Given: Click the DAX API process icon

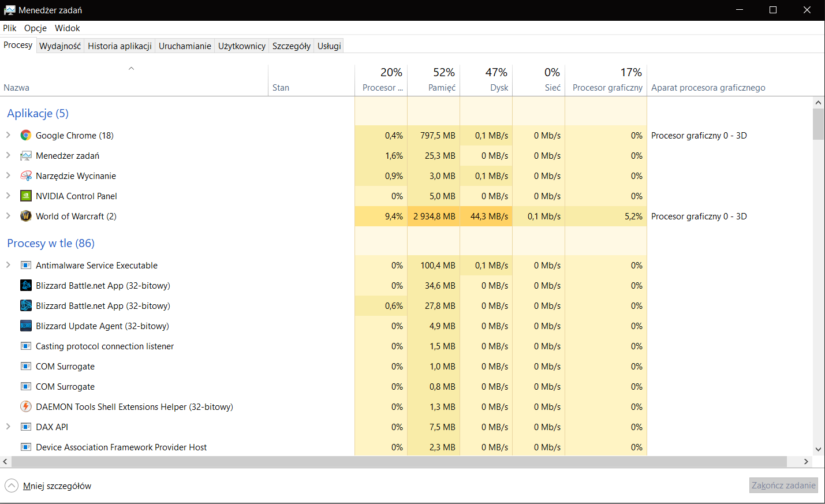Looking at the screenshot, I should click(x=25, y=427).
